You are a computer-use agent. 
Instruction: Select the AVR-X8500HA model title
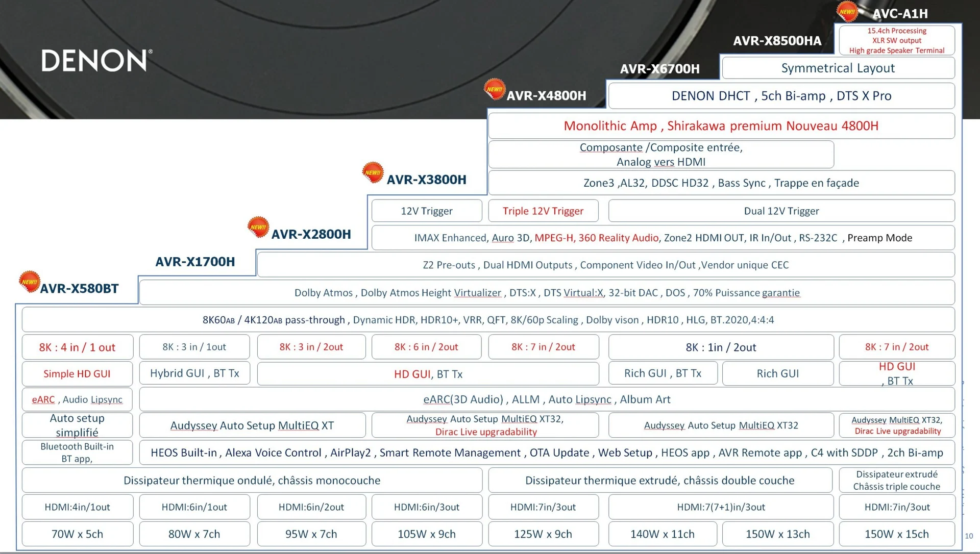(777, 41)
